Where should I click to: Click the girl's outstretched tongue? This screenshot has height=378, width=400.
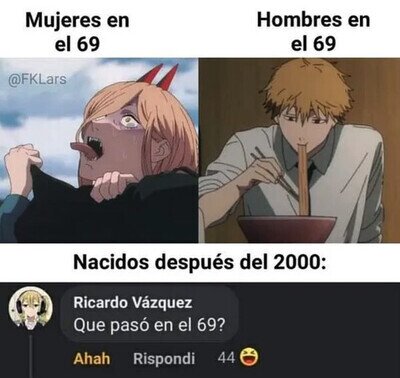[83, 149]
